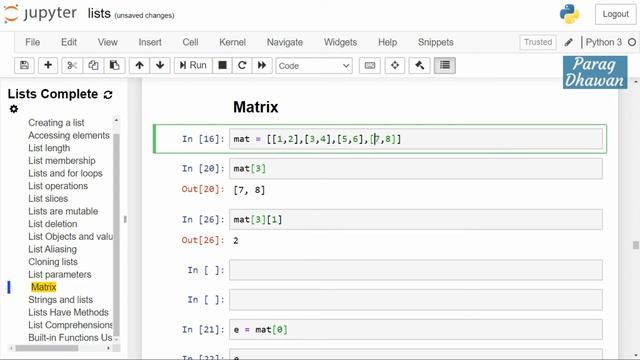Open the Insert menu
Screen dimensions: 640x360
coord(150,42)
